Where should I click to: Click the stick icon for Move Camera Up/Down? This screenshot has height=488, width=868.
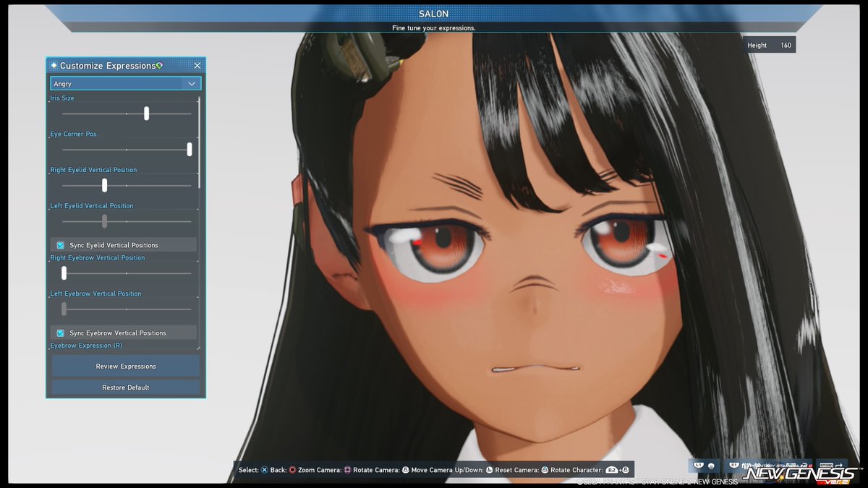point(489,470)
